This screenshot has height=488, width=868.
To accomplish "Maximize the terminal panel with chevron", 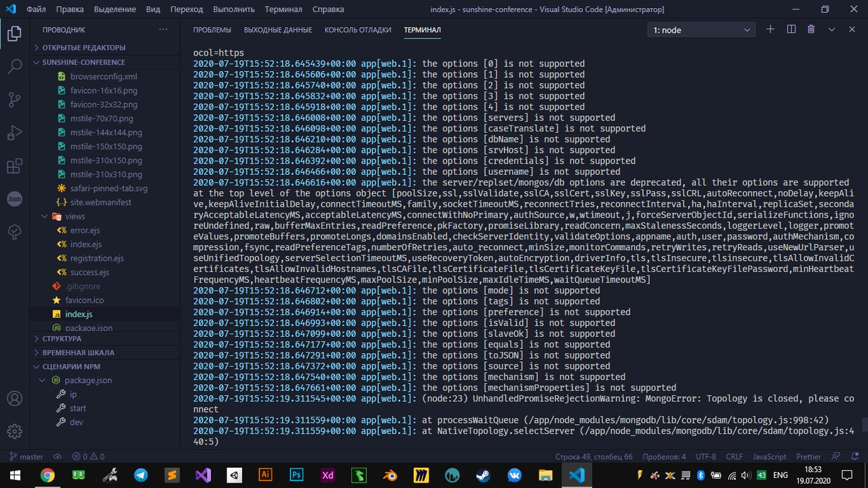I will pos(831,30).
